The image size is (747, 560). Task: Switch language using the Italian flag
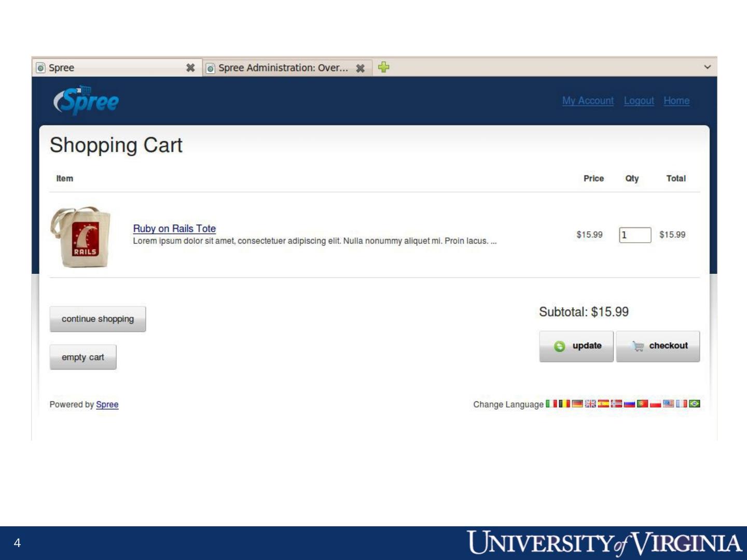(x=551, y=403)
